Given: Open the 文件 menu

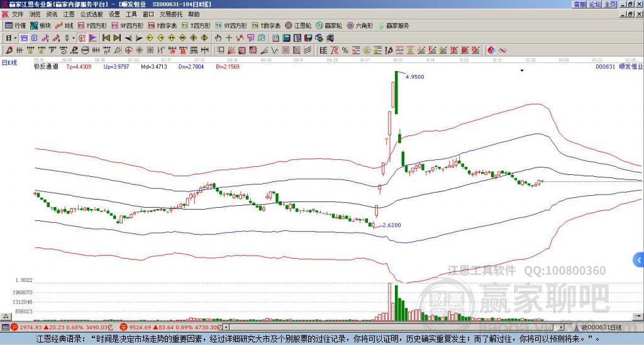Looking at the screenshot, I should (x=18, y=14).
